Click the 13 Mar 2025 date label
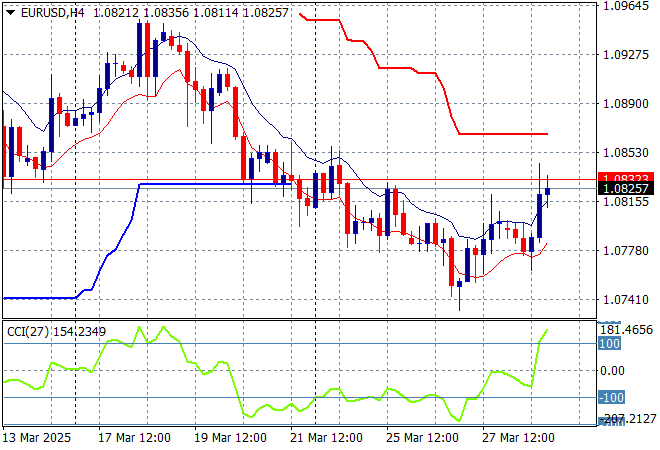The width and height of the screenshot is (660, 450). click(37, 438)
